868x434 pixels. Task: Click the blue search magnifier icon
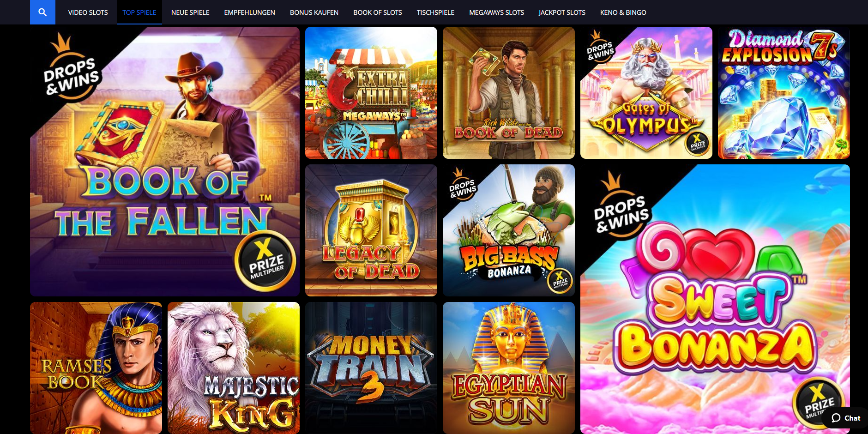42,12
